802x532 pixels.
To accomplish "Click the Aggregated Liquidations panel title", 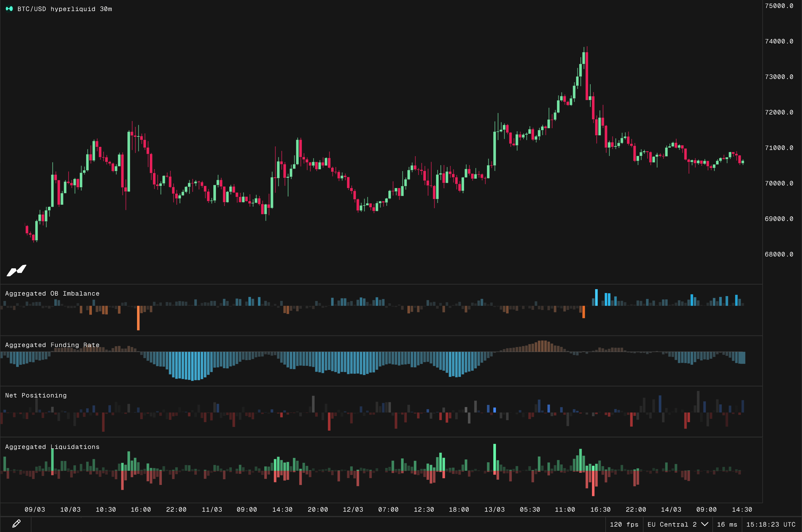I will pyautogui.click(x=52, y=447).
